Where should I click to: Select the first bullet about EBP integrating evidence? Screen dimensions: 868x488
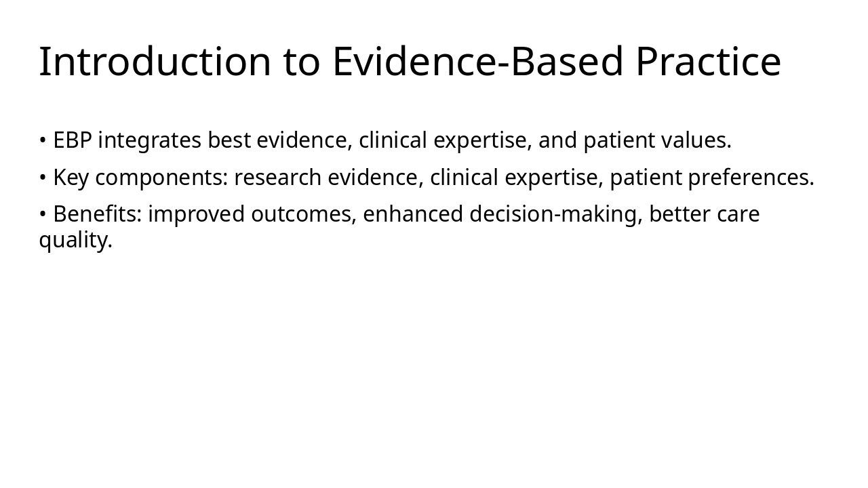click(x=385, y=141)
